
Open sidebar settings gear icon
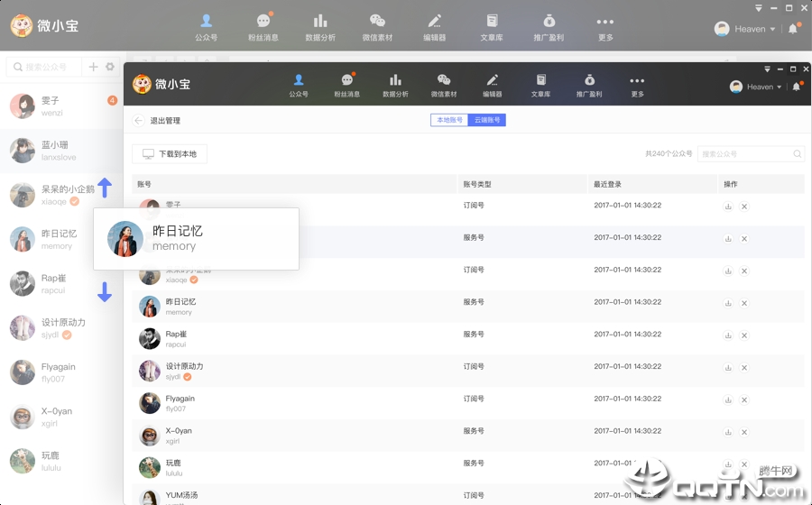(110, 67)
